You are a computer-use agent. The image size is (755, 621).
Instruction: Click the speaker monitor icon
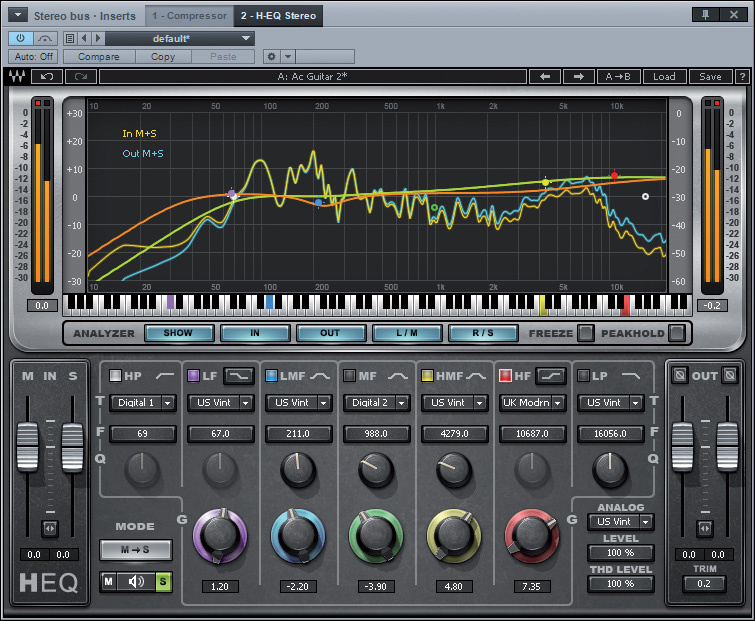click(136, 582)
